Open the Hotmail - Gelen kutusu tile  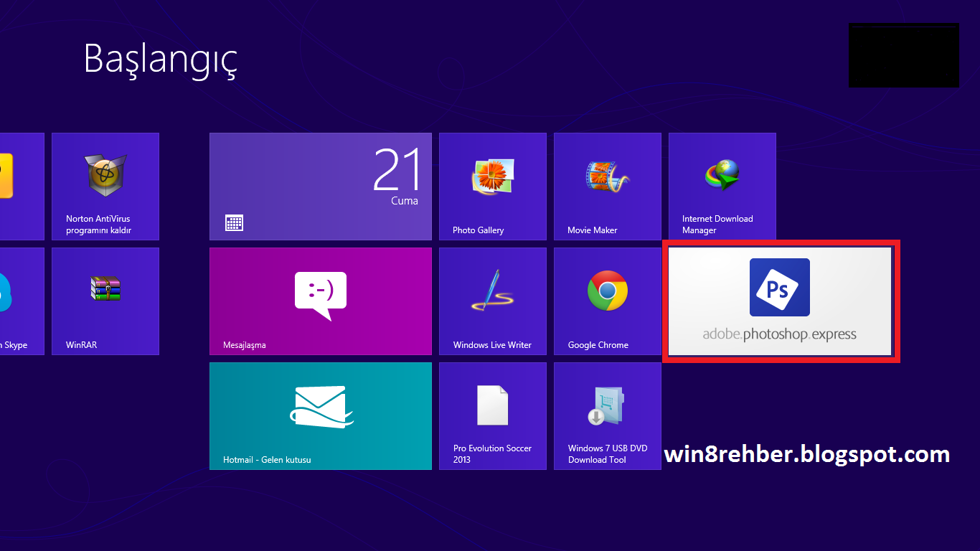(321, 416)
